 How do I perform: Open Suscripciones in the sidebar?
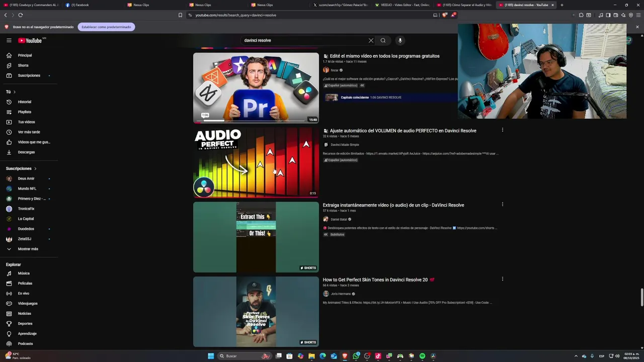29,75
